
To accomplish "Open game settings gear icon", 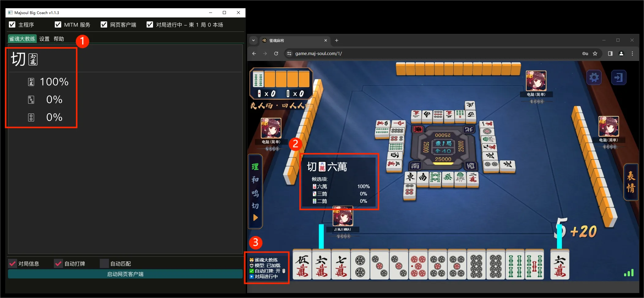I will 594,78.
